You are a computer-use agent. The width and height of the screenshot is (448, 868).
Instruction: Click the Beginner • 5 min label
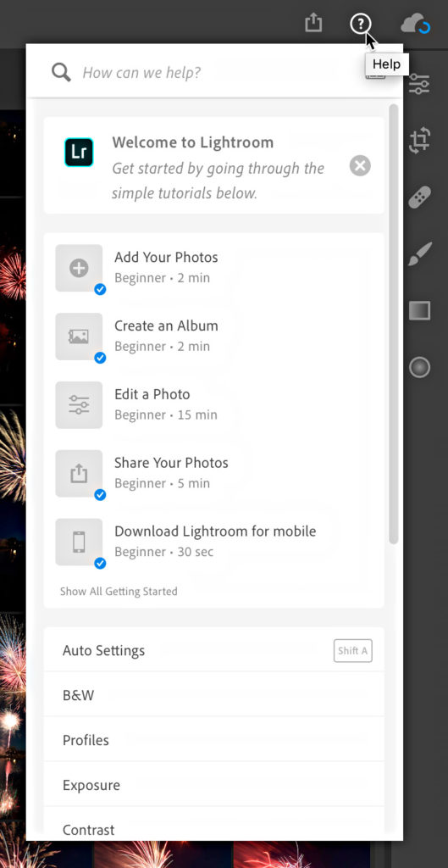(x=162, y=483)
